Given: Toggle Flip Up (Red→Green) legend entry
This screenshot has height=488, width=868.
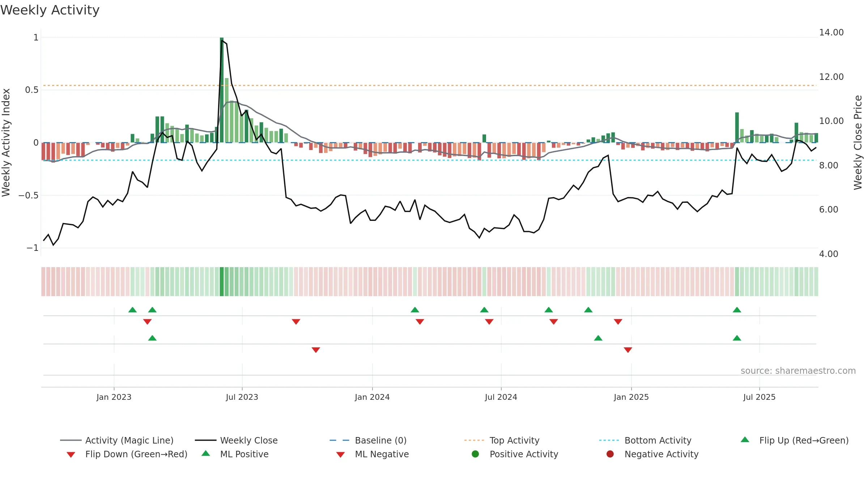Looking at the screenshot, I should click(x=795, y=440).
